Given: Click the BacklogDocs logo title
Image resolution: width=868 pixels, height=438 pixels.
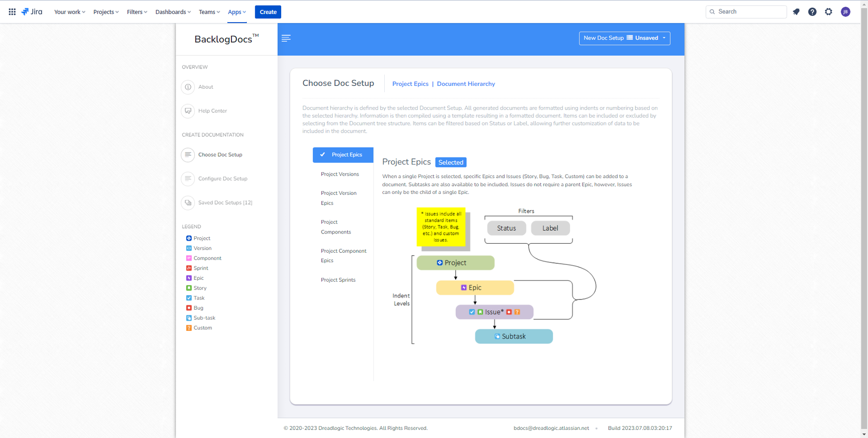Looking at the screenshot, I should pos(227,39).
